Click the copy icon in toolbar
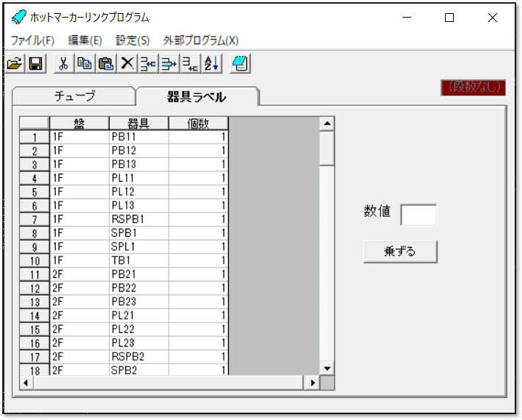This screenshot has height=420, width=522. coord(85,64)
